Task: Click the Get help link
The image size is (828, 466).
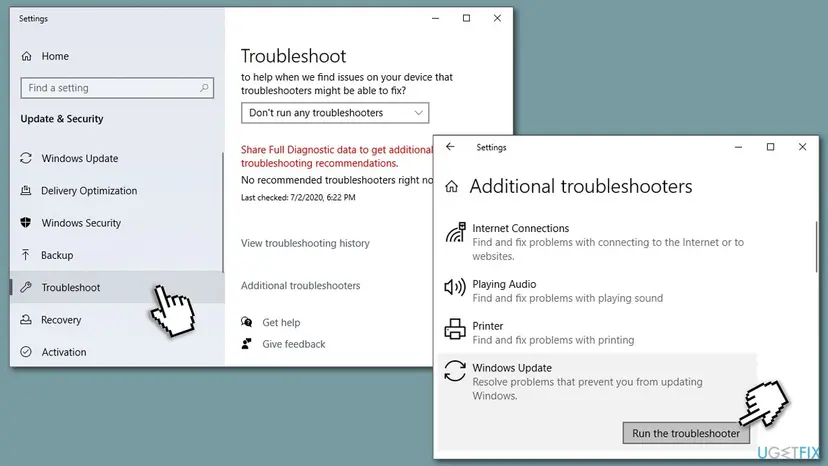Action: pyautogui.click(x=281, y=322)
